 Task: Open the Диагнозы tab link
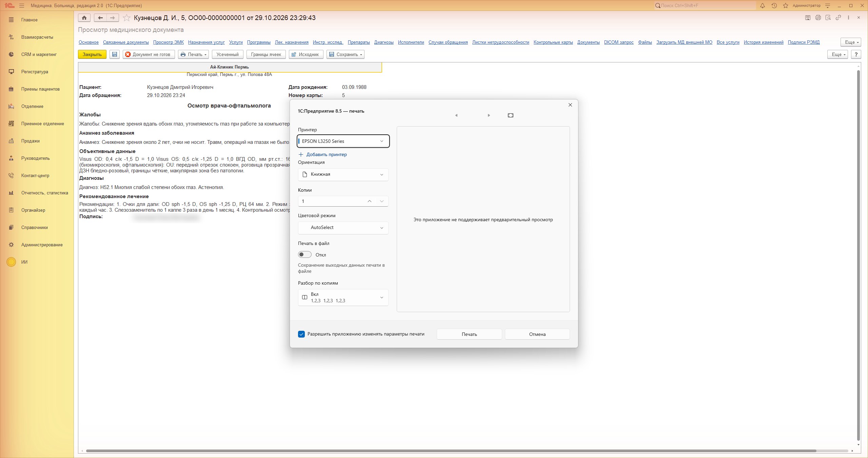pyautogui.click(x=384, y=42)
